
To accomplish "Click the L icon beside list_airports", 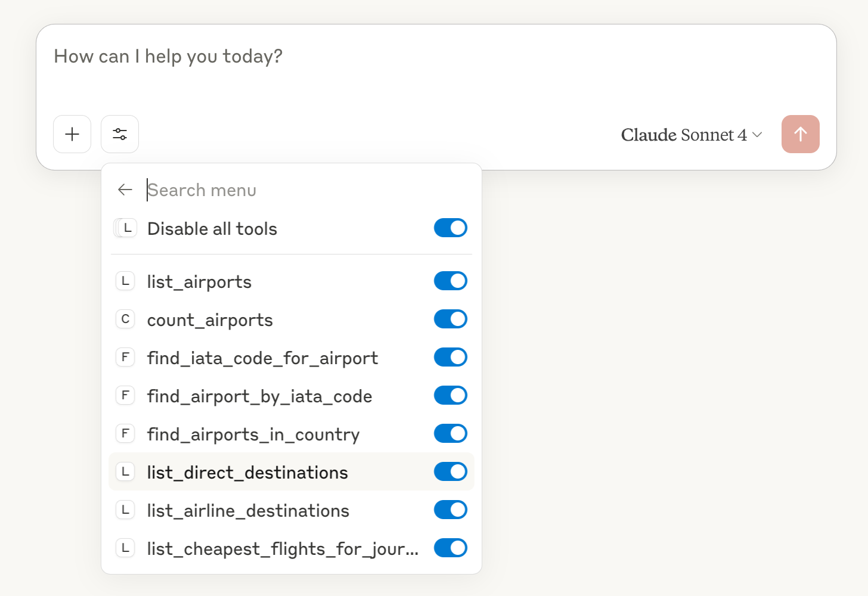I will pos(125,281).
